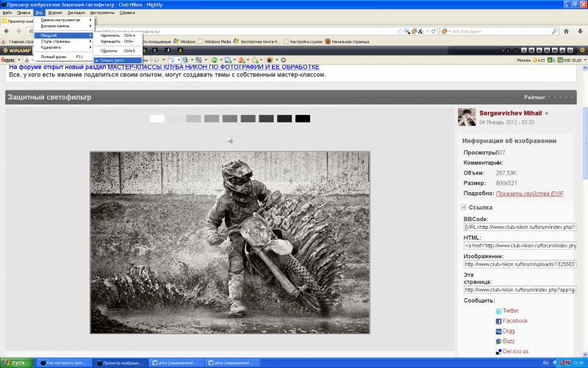Expand the 'Кодировка' submenu
Image resolution: width=588 pixels, height=368 pixels.
pos(63,47)
